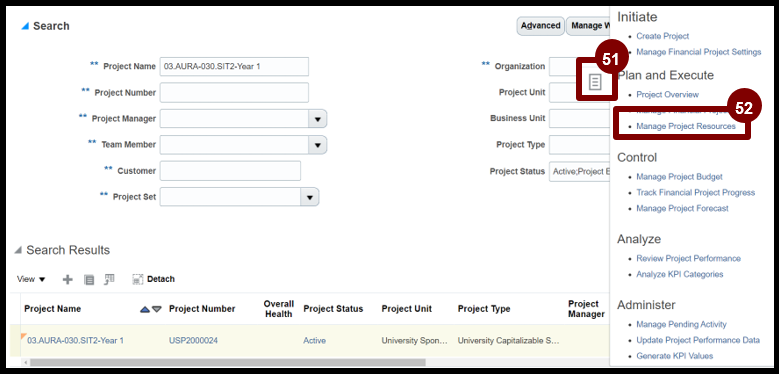Click the add project plus icon
The image size is (779, 374).
point(68,280)
